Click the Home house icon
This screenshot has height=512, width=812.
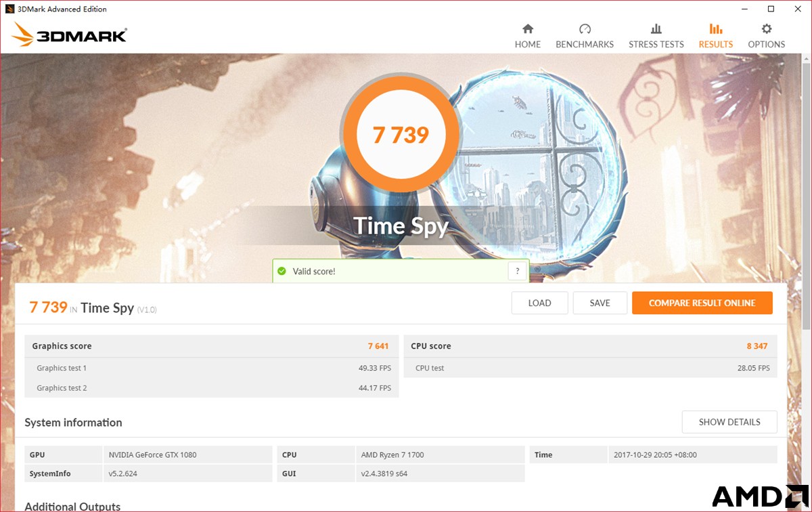coord(528,28)
